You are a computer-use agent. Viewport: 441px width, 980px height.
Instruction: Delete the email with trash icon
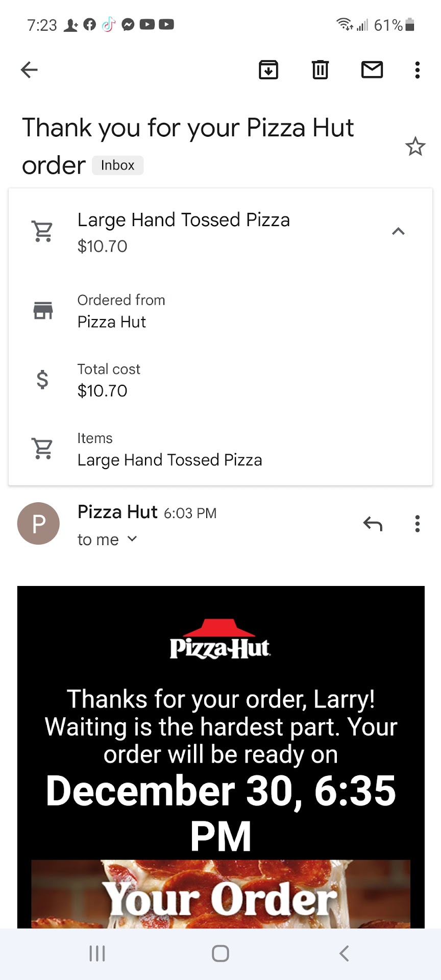point(320,70)
